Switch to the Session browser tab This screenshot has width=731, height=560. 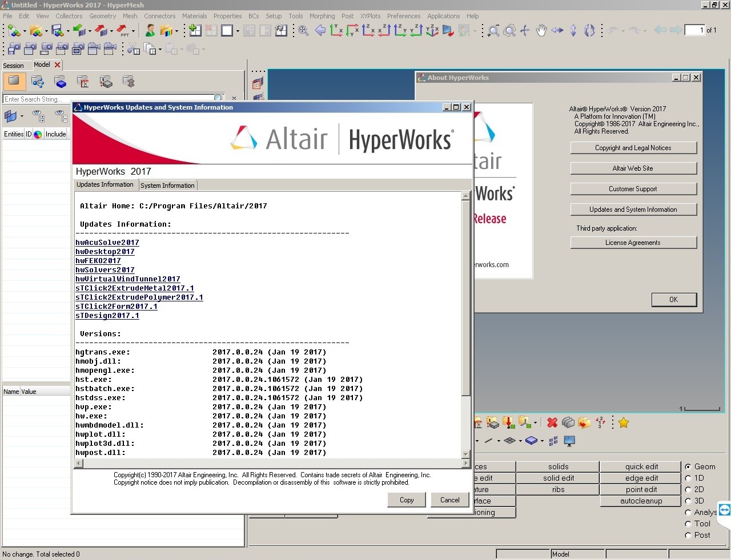[x=14, y=66]
